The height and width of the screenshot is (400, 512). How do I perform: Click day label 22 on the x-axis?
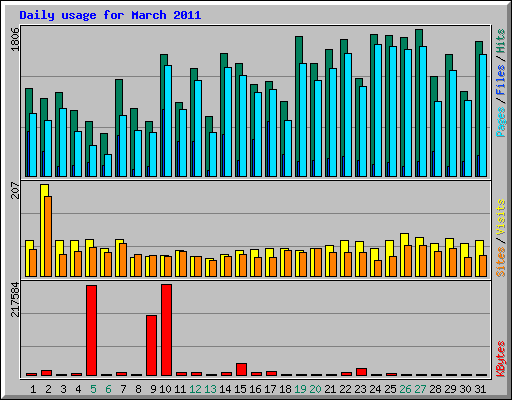coord(345,389)
